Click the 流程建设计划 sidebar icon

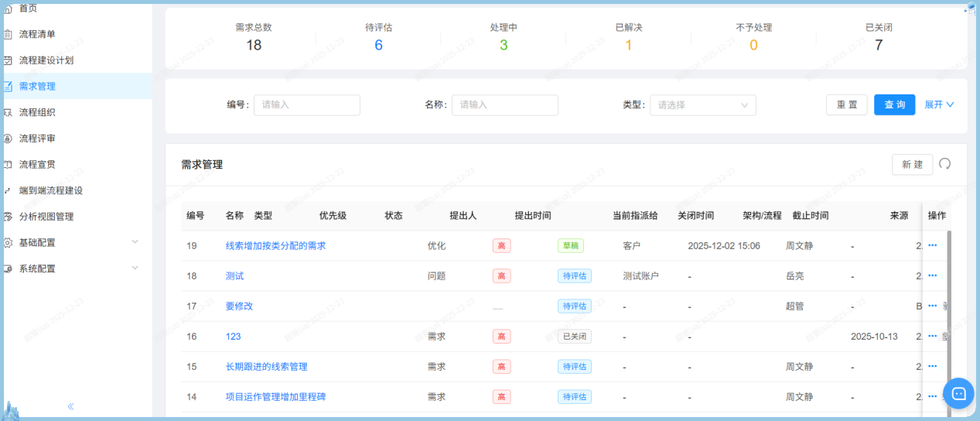[x=8, y=60]
